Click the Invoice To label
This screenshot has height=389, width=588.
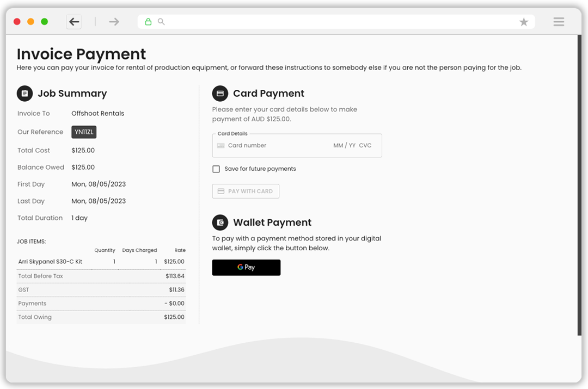[33, 113]
